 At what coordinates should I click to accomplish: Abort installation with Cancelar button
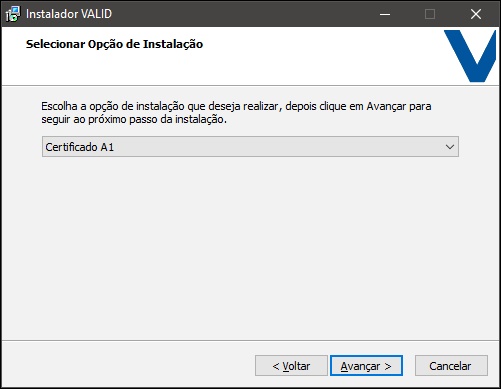451,366
